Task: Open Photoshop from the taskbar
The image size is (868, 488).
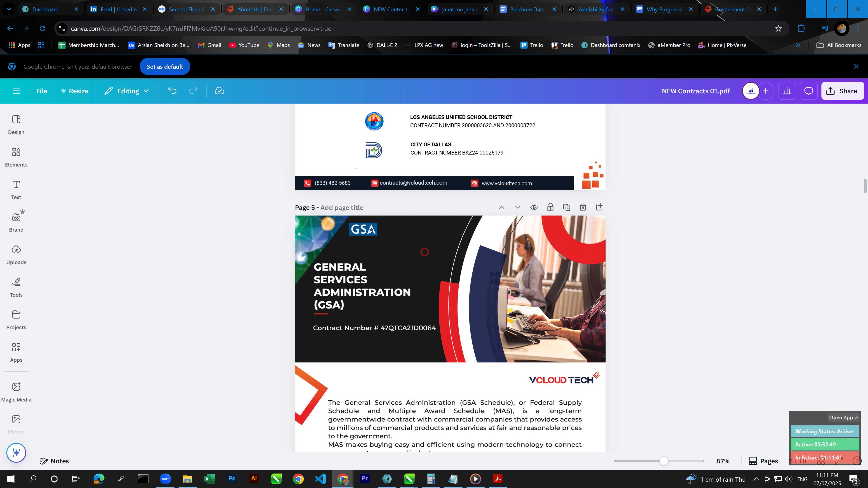Action: [x=231, y=479]
